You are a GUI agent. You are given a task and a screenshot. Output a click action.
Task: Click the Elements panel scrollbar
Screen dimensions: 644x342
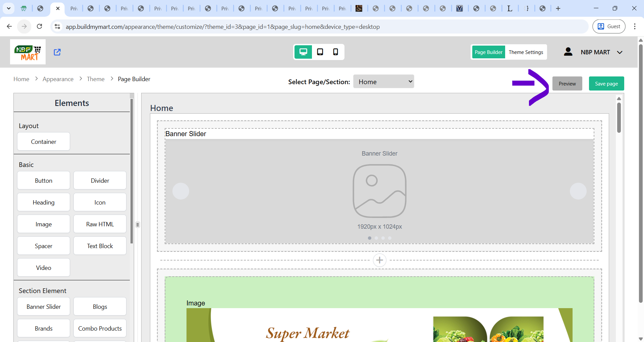tap(132, 171)
